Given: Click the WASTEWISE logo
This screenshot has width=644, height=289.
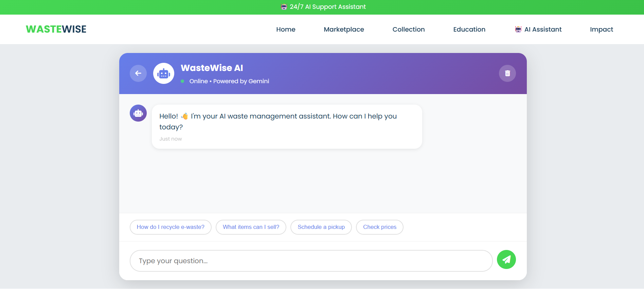Looking at the screenshot, I should tap(56, 29).
